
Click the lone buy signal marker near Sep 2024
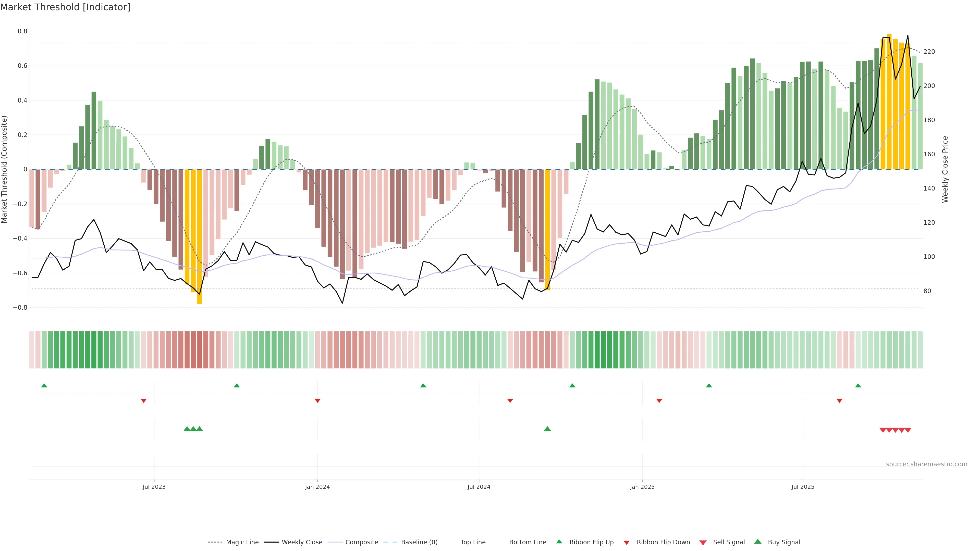point(547,429)
